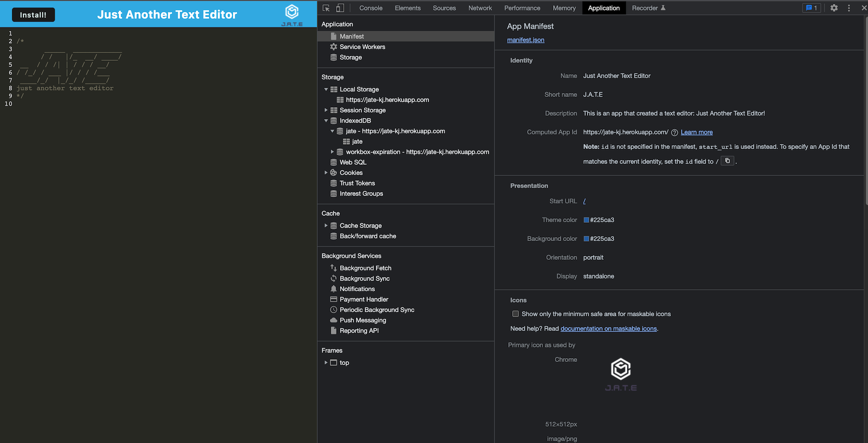The width and height of the screenshot is (868, 443).
Task: Open Reporting API
Action: [359, 331]
